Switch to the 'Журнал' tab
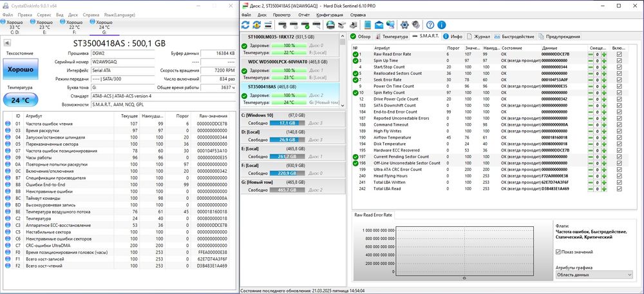644x294 pixels. click(478, 37)
